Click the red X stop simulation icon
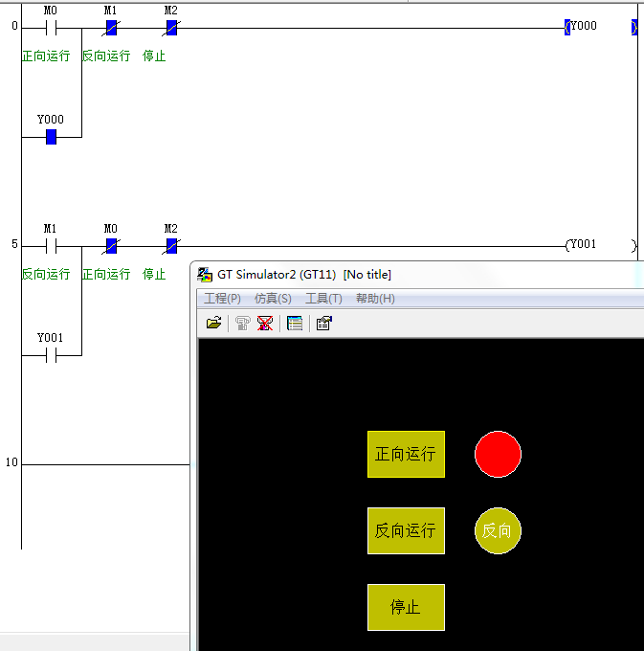This screenshot has width=644, height=651. tap(265, 324)
